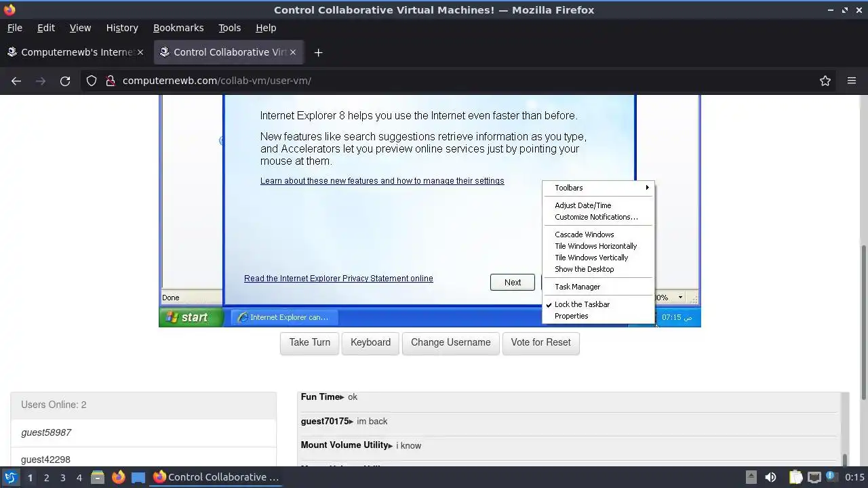Click Vote for Reset
Viewport: 868px width, 488px height.
point(540,342)
